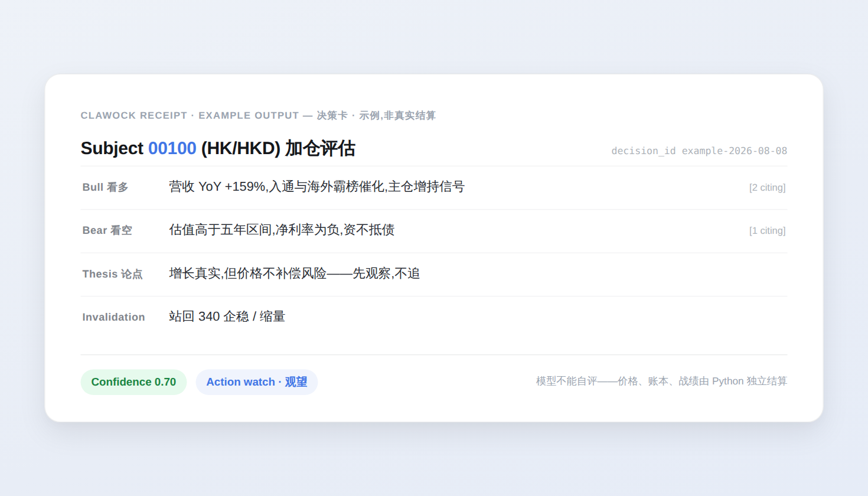Click the footer note '模型不能自评'
Image resolution: width=868 pixels, height=496 pixels.
[x=567, y=381]
